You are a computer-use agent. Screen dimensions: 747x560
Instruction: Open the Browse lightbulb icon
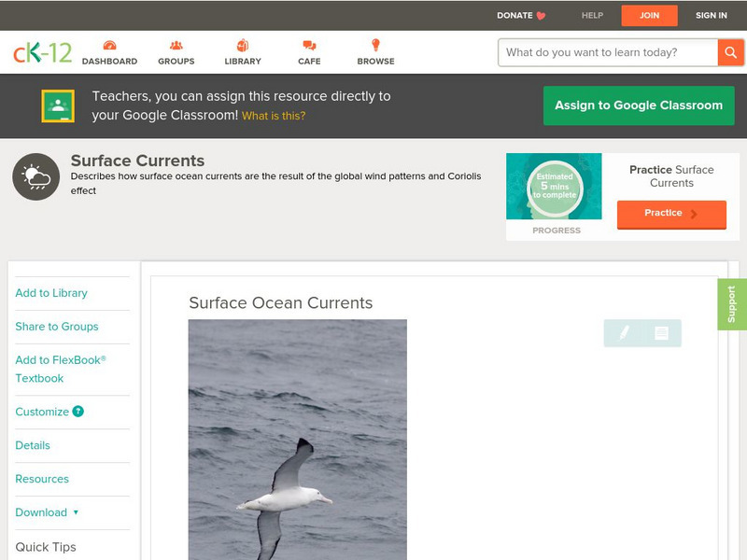pyautogui.click(x=376, y=45)
